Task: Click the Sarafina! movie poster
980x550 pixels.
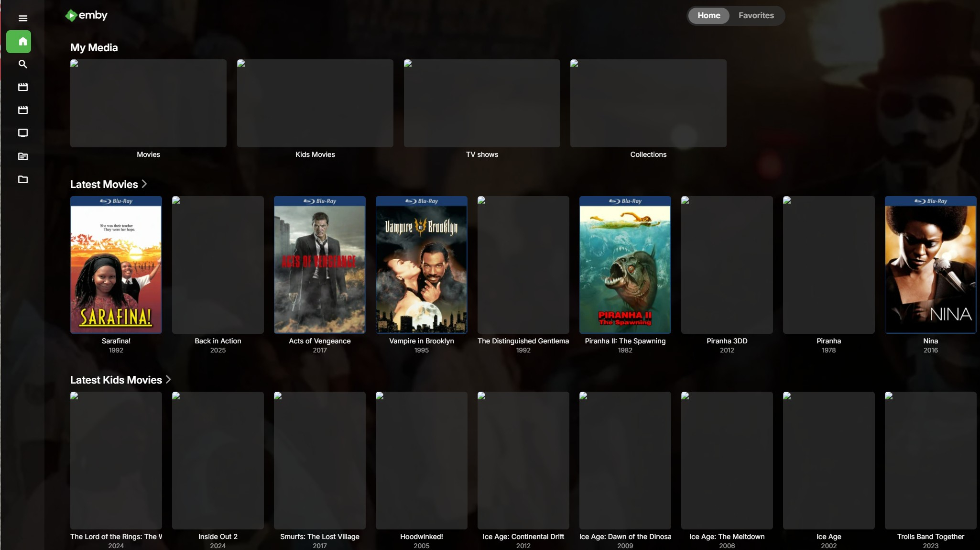Action: pos(116,264)
